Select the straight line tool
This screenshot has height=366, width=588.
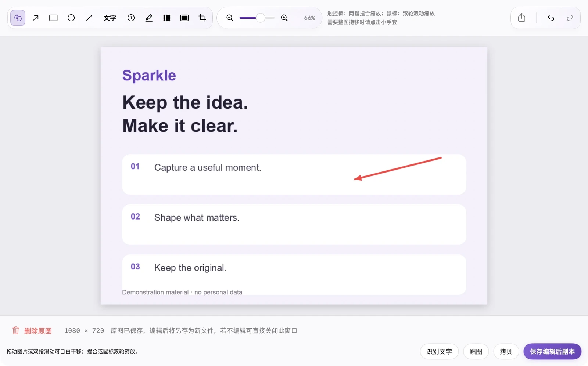tap(89, 18)
